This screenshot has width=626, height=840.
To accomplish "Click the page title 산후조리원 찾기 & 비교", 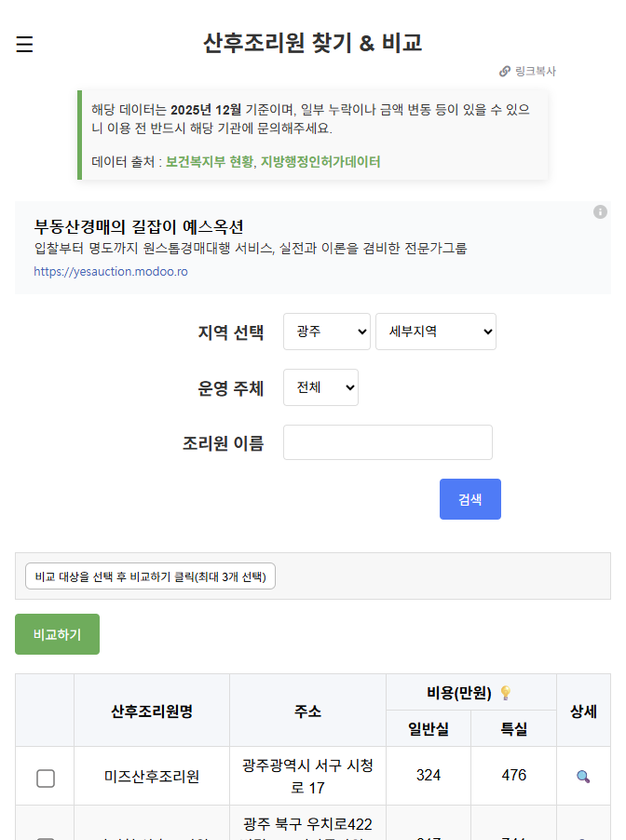I will [312, 43].
